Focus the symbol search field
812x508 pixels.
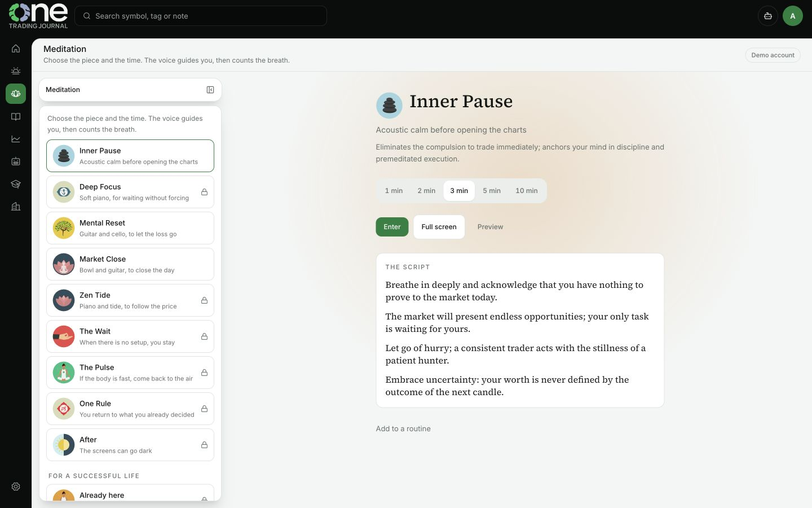pyautogui.click(x=201, y=16)
